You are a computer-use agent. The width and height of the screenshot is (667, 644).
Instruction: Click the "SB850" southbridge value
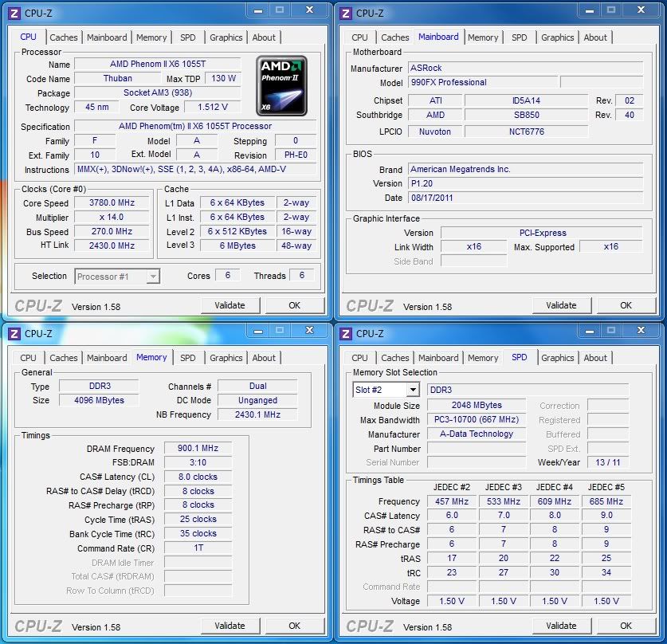pyautogui.click(x=526, y=115)
